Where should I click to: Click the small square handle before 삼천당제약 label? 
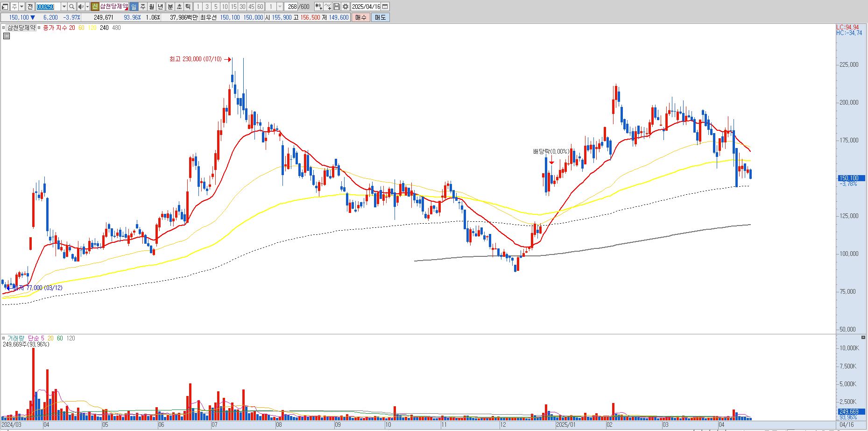click(x=3, y=28)
